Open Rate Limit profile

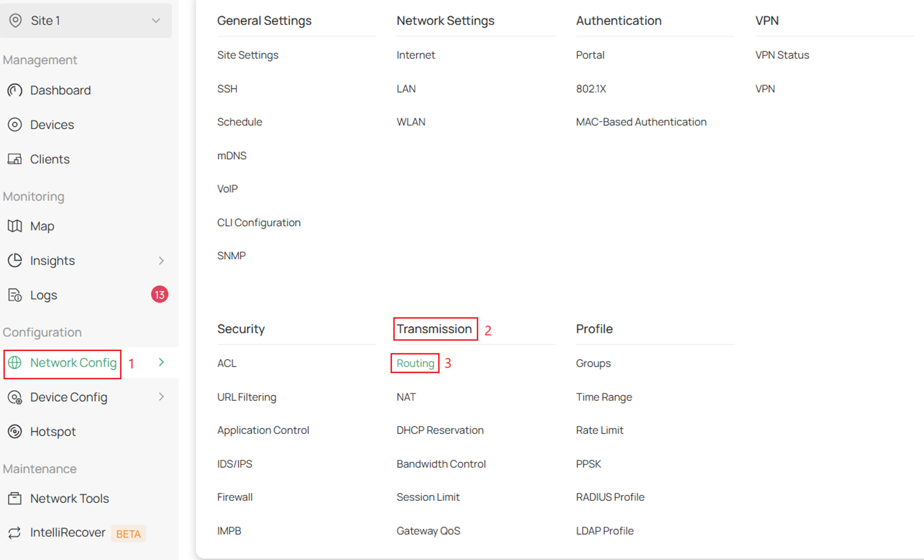(x=599, y=430)
